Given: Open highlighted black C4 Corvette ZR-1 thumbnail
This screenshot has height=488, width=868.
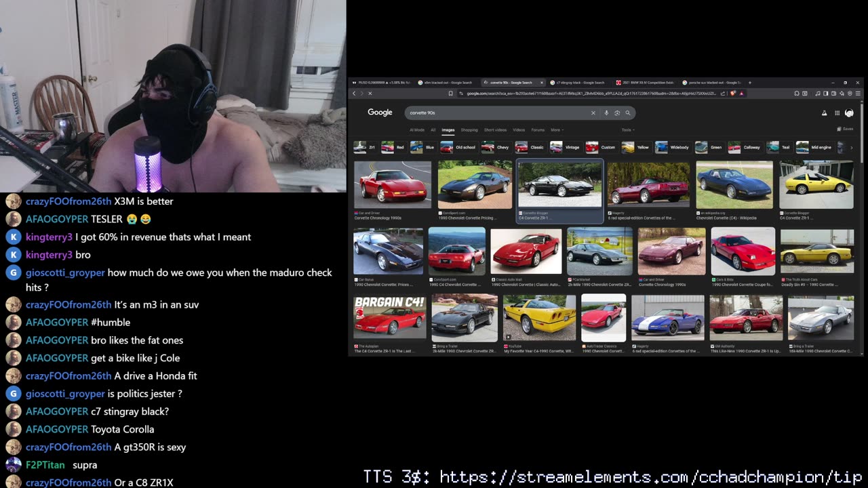Looking at the screenshot, I should tap(560, 184).
